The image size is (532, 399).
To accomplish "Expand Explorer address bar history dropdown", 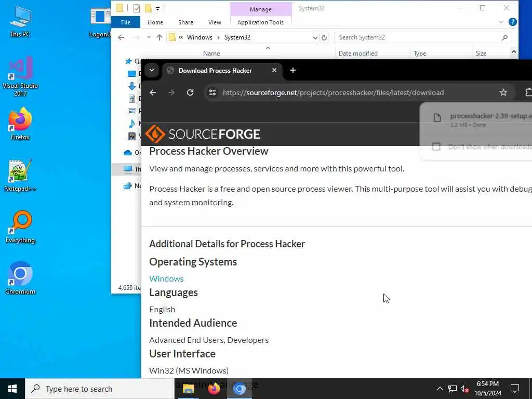I will coord(315,37).
